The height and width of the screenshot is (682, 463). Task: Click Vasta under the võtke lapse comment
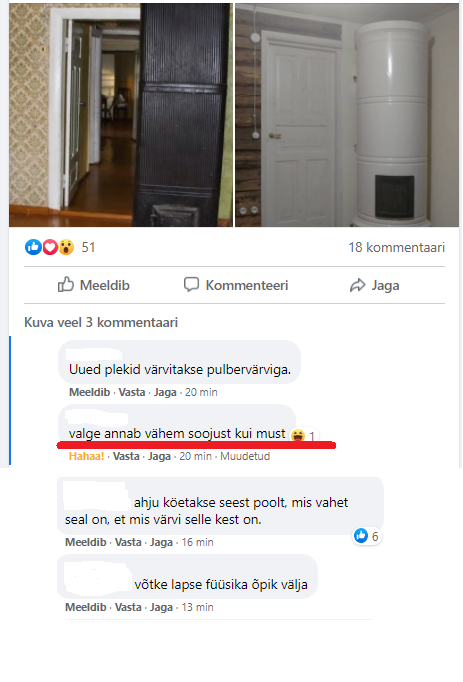click(x=128, y=607)
